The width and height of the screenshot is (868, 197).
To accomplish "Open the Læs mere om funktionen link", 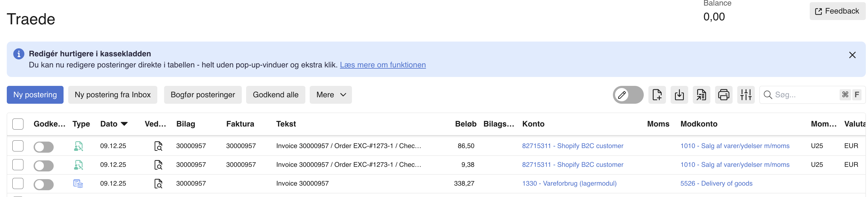I will tap(382, 65).
